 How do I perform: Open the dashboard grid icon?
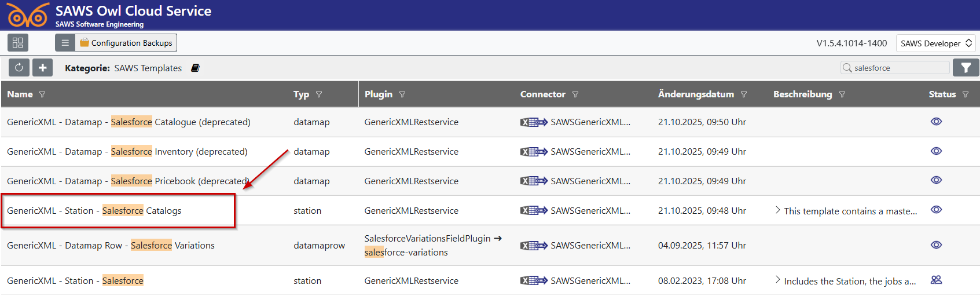pos(18,43)
